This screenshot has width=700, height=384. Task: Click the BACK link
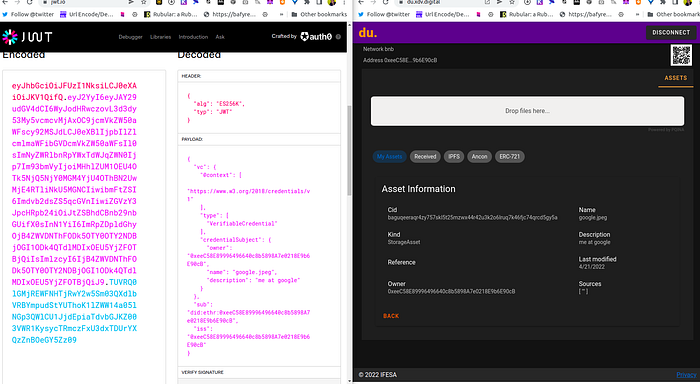391,316
